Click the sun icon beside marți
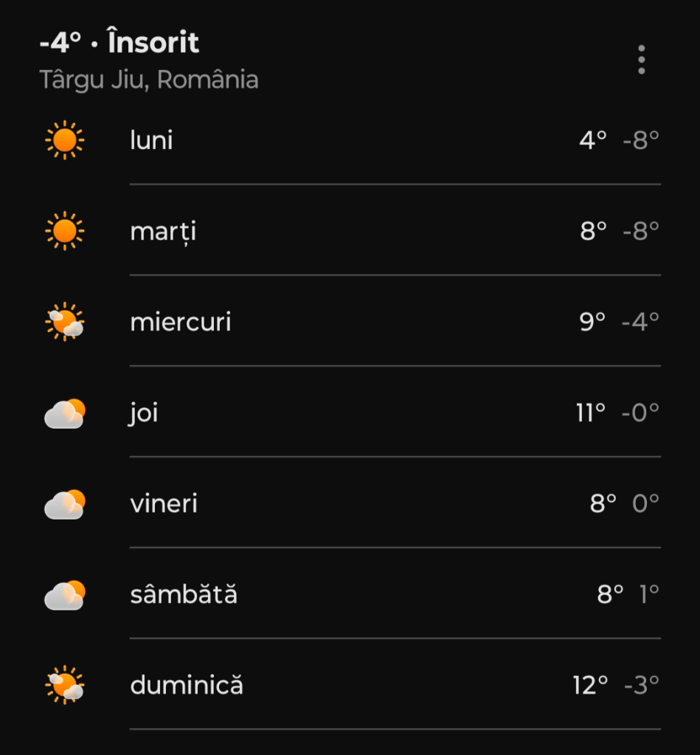The image size is (700, 755). (65, 232)
